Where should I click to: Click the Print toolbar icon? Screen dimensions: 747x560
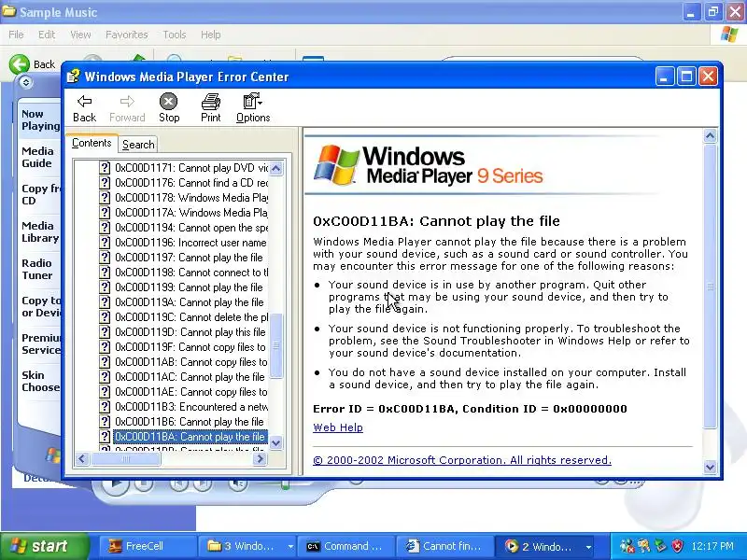211,108
